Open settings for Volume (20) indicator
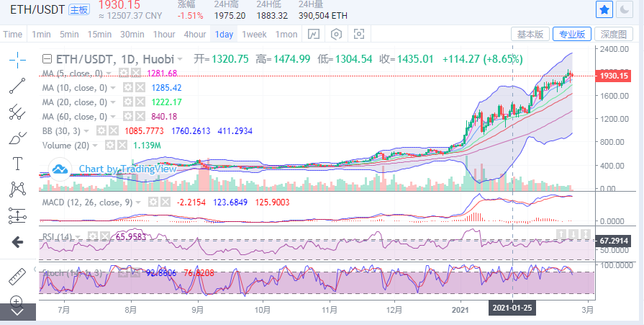Image resolution: width=644 pixels, height=325 pixels. click(109, 146)
